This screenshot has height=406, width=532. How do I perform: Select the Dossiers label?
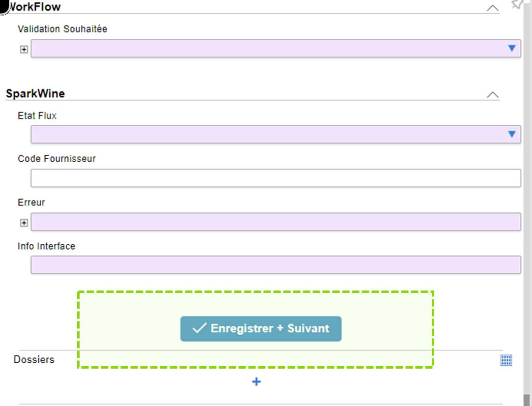[x=34, y=359]
